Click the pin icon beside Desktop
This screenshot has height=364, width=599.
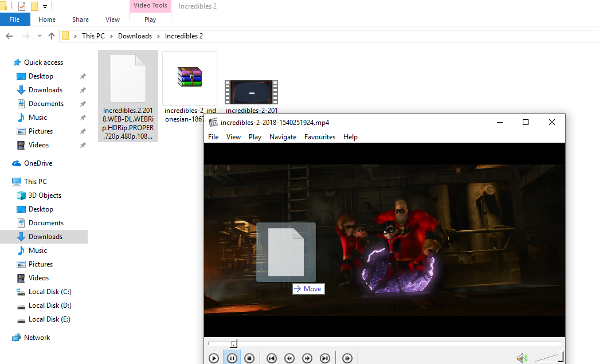click(x=83, y=76)
